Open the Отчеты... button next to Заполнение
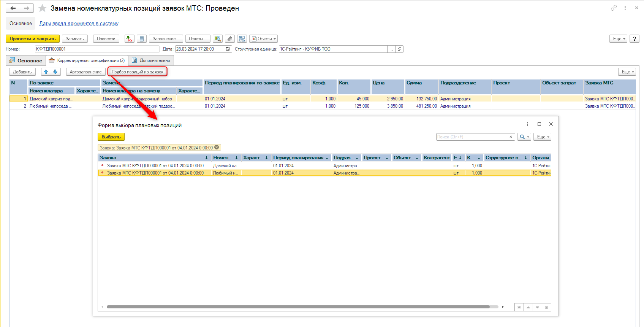The width and height of the screenshot is (644, 327). [198, 39]
